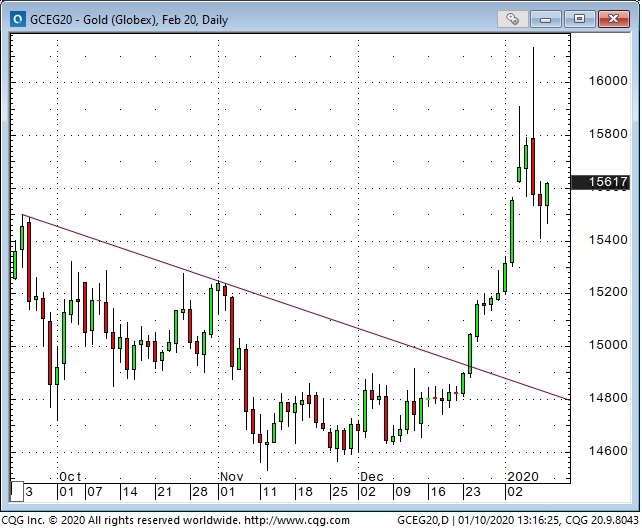Click the http://www.cqg.com link
The image size is (642, 528).
[297, 520]
